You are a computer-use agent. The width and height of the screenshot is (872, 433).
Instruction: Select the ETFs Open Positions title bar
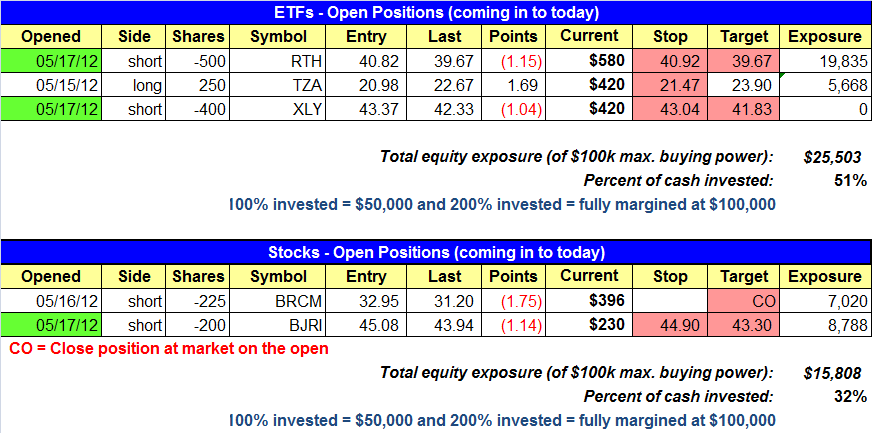pyautogui.click(x=436, y=12)
